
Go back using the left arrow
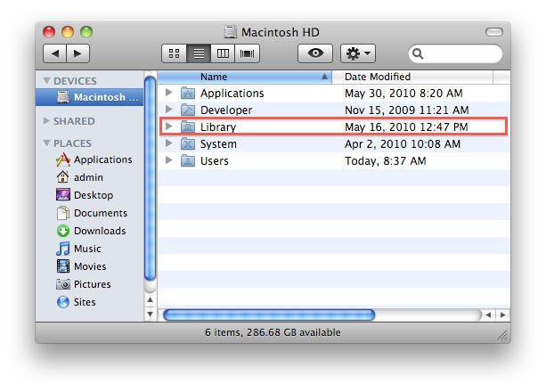coord(55,53)
